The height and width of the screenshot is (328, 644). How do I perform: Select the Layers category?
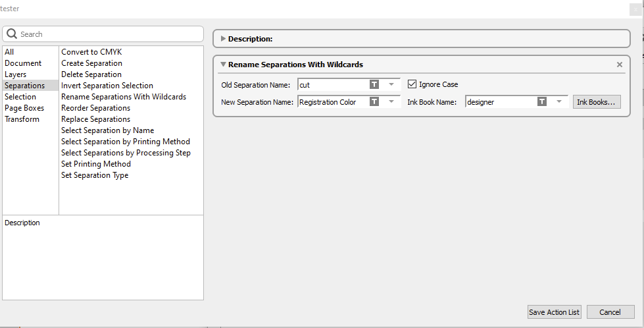pos(16,74)
